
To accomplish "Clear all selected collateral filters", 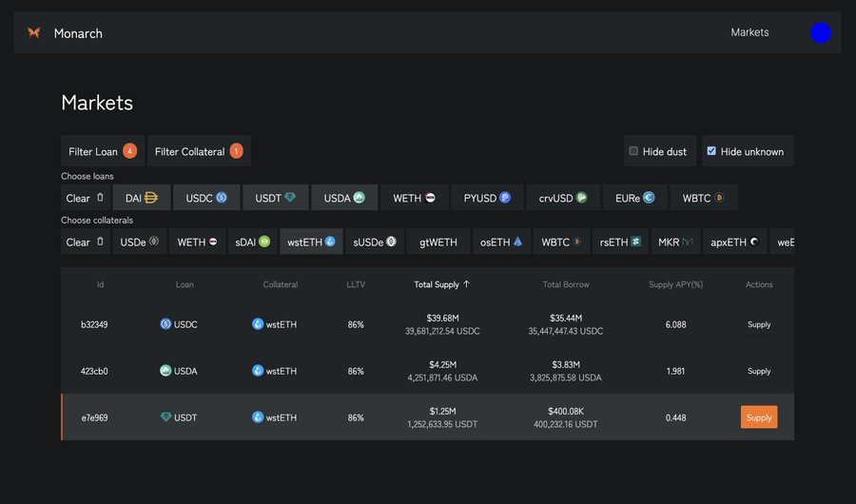I will point(86,242).
